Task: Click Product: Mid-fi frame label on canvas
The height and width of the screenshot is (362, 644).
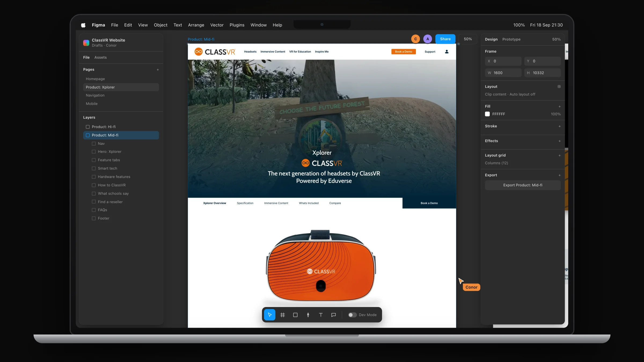Action: click(201, 39)
